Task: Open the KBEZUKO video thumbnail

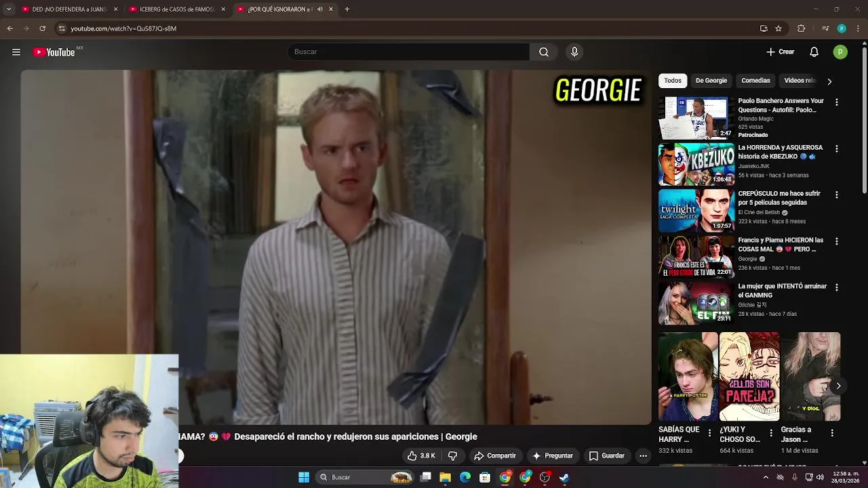Action: (696, 164)
